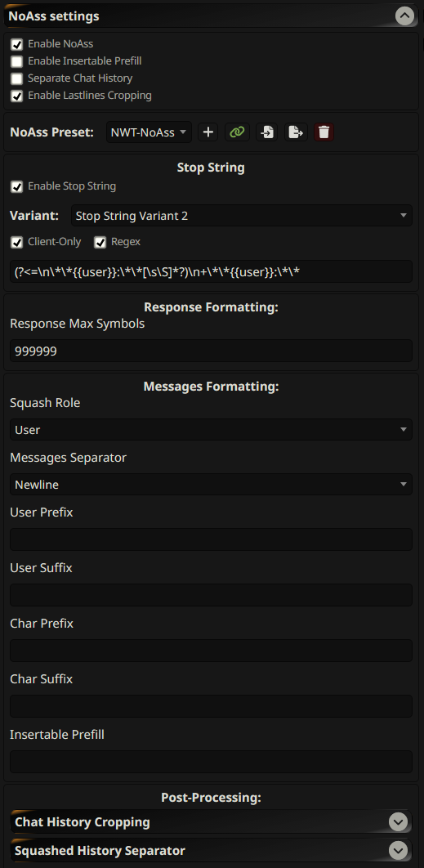Click the green link preset icon
424x868 pixels.
click(x=238, y=132)
